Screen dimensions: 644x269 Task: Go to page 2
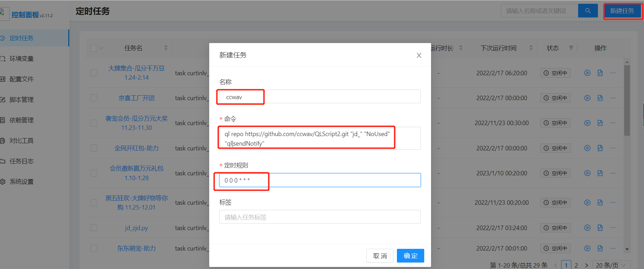point(576,265)
